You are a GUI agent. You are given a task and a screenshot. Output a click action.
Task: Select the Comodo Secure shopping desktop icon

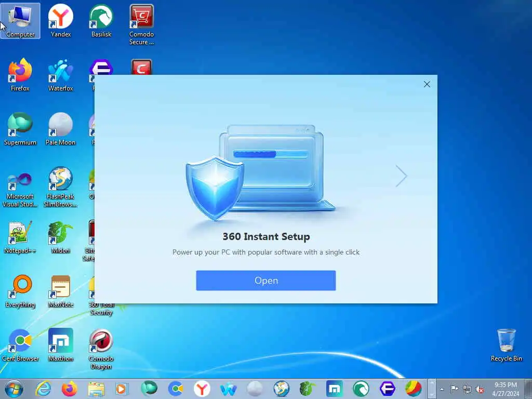141,25
